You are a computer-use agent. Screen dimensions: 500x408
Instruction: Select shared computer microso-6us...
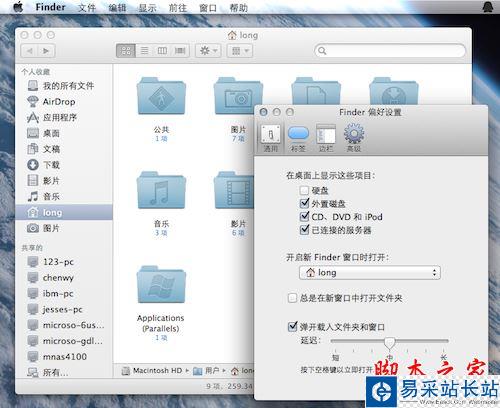[x=64, y=325]
